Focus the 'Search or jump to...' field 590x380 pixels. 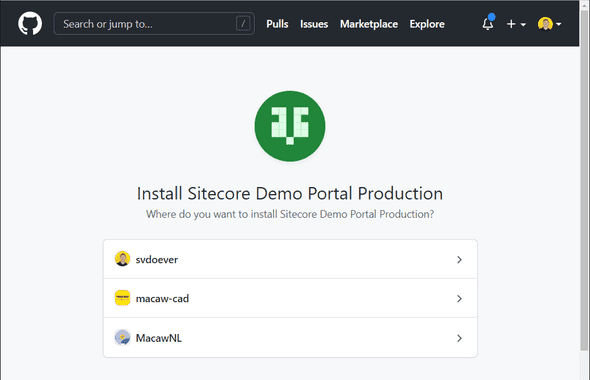(x=154, y=24)
